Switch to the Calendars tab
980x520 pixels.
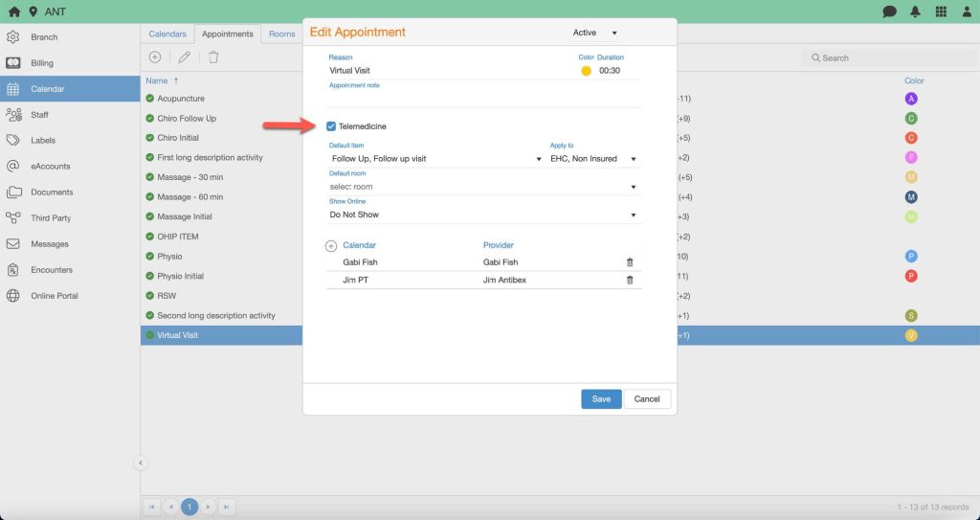(167, 34)
